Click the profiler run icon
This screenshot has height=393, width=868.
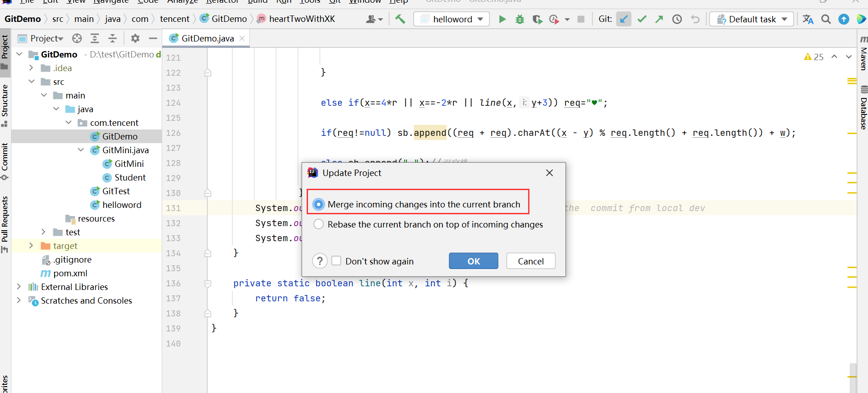tap(554, 19)
